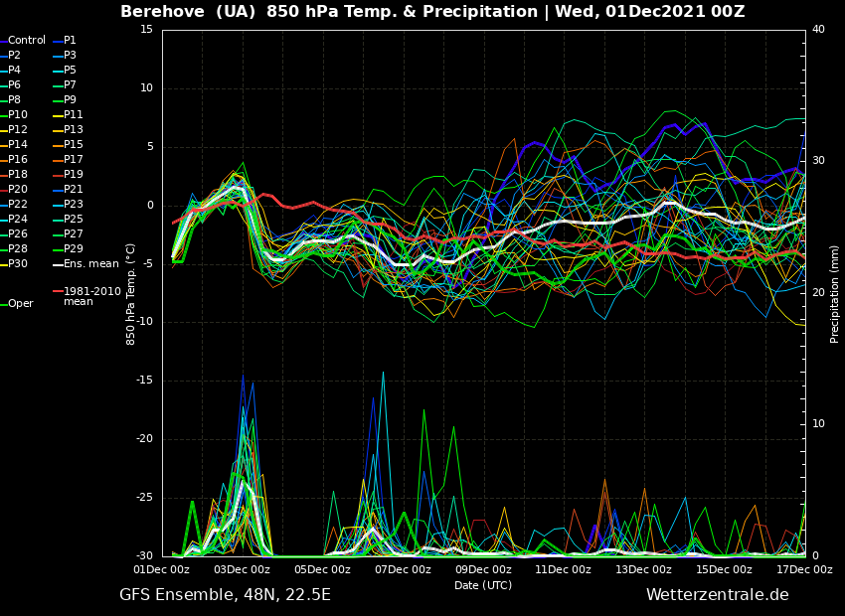Click the 1981-2010 mean legend label
This screenshot has height=616, width=845.
91,297
